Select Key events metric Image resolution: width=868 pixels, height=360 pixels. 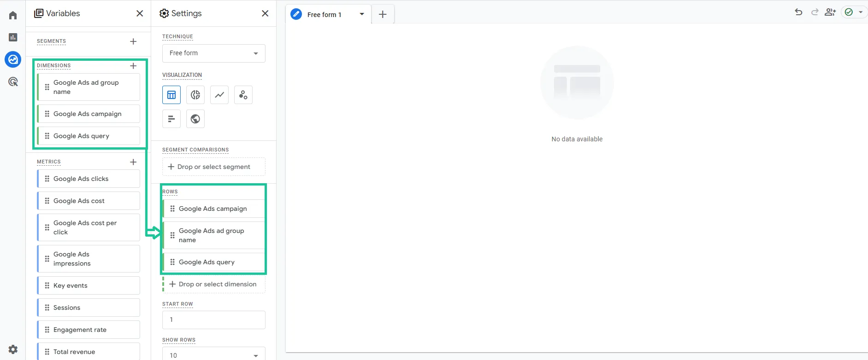click(89, 285)
